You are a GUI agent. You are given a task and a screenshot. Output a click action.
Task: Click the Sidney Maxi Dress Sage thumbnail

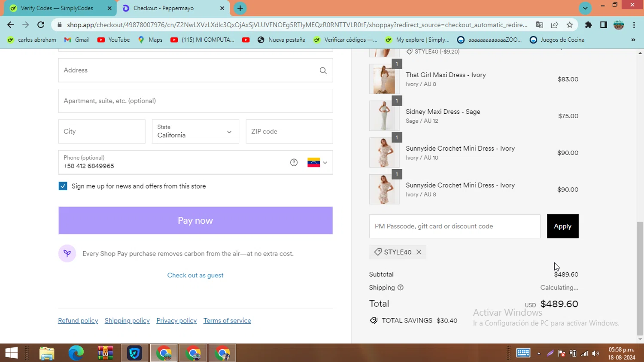click(384, 116)
